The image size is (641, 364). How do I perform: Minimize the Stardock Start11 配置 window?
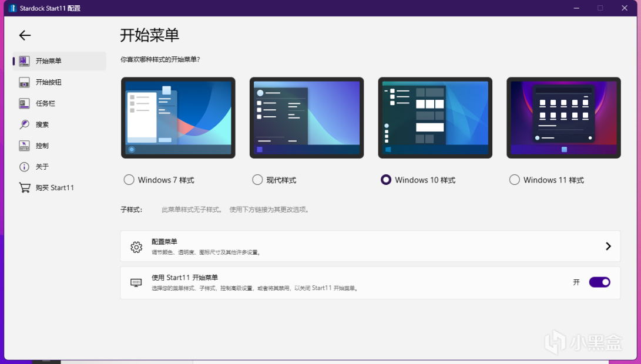click(576, 8)
